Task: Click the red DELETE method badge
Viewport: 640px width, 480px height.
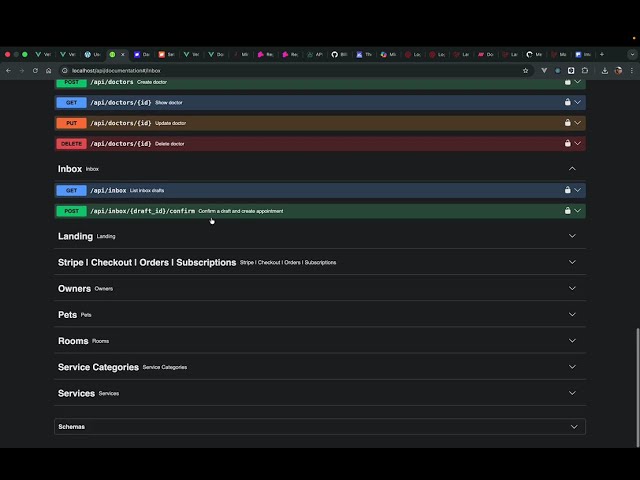Action: [x=71, y=144]
